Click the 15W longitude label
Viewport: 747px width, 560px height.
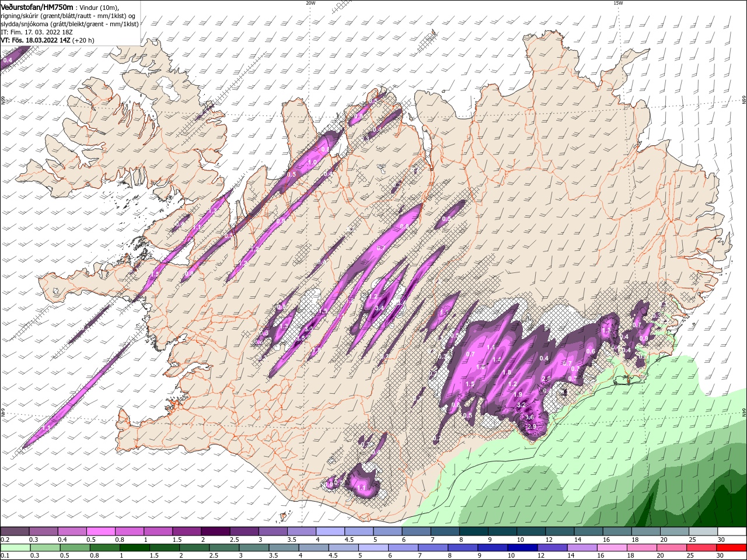pos(618,3)
